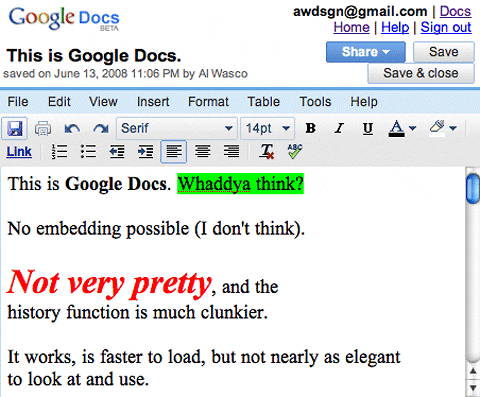The height and width of the screenshot is (397, 480).
Task: Open the text color dropdown arrow
Action: click(x=412, y=128)
